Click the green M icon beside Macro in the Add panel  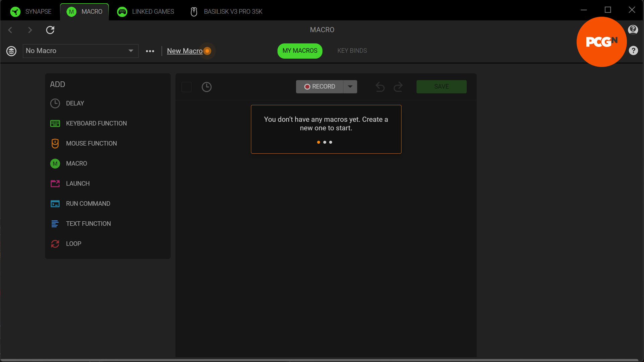click(55, 164)
